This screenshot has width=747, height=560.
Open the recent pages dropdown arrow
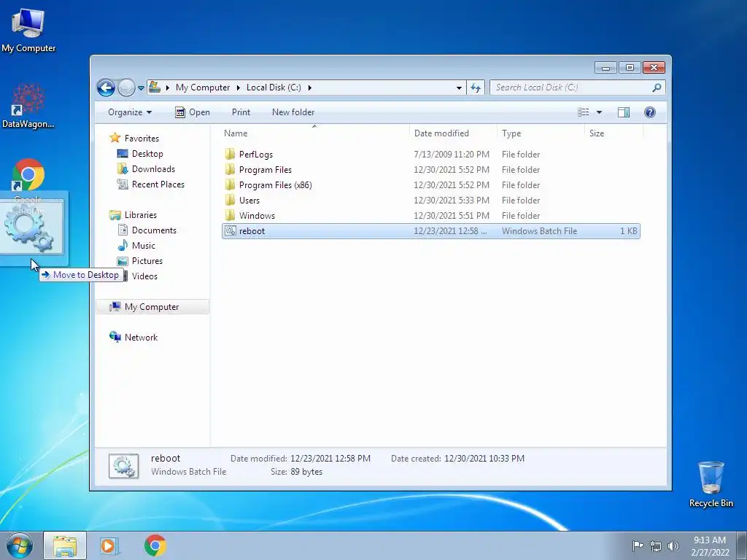point(141,88)
